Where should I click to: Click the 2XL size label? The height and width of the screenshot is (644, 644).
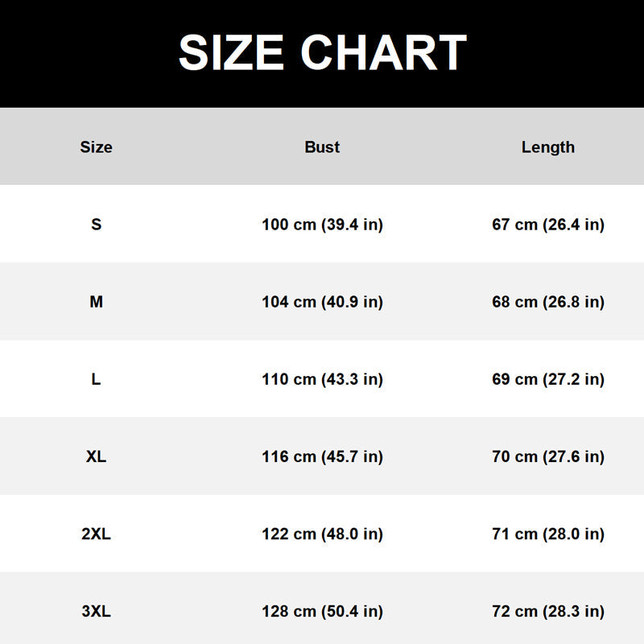96,534
